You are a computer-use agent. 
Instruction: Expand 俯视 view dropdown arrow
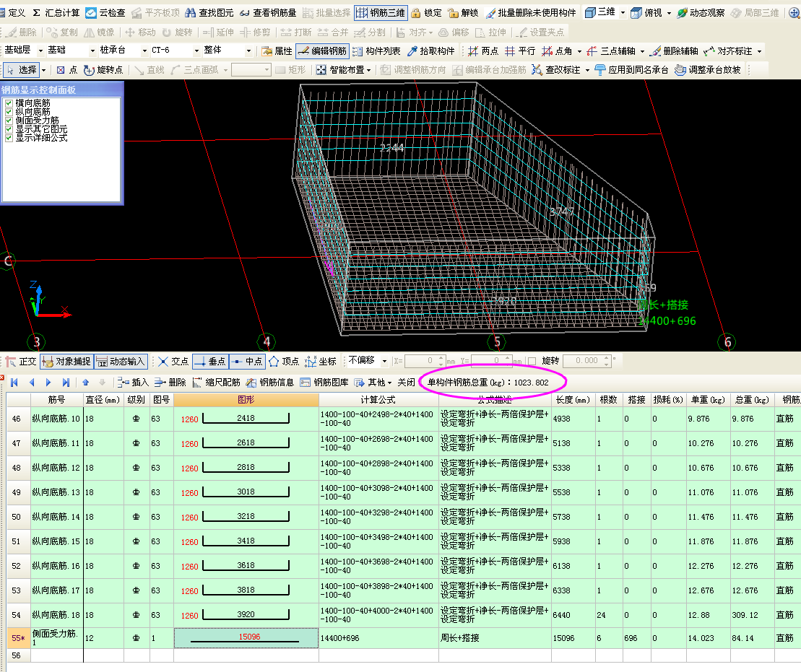point(669,13)
